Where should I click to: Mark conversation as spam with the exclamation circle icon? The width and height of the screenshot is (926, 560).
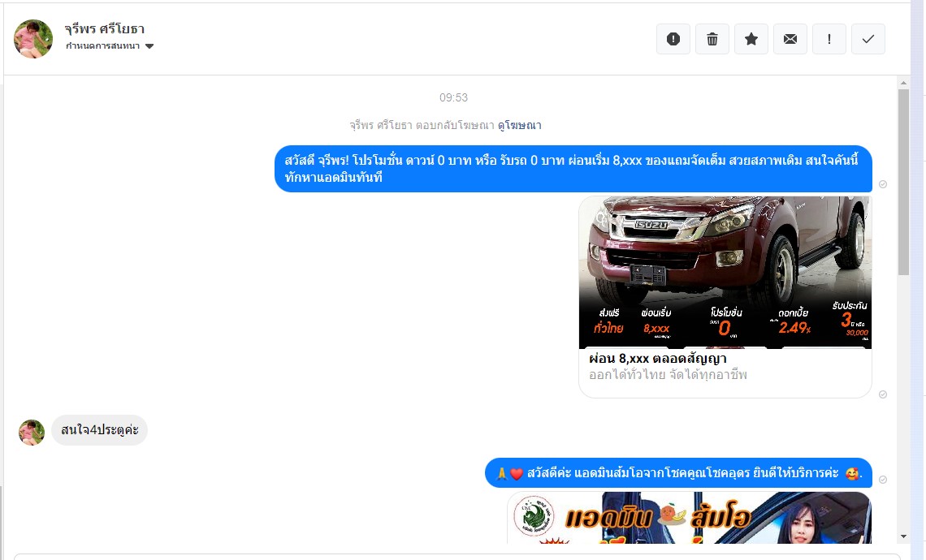coord(673,39)
